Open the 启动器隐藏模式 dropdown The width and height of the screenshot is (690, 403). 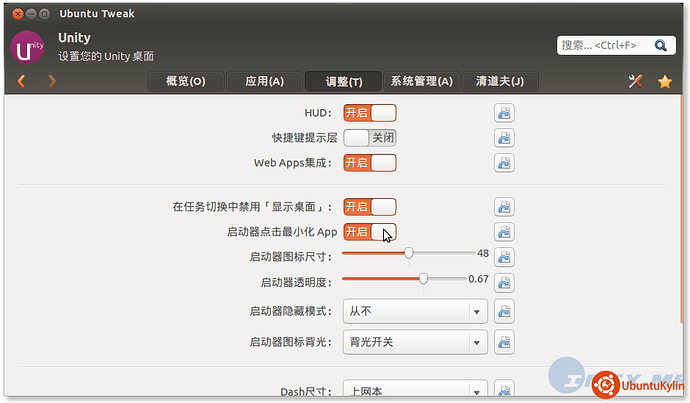[415, 311]
